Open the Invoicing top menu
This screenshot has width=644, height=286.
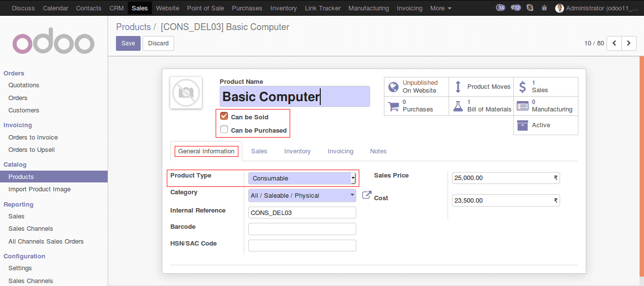click(410, 8)
